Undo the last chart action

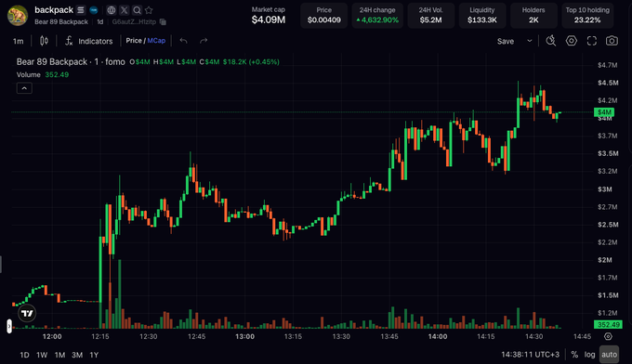(x=183, y=41)
